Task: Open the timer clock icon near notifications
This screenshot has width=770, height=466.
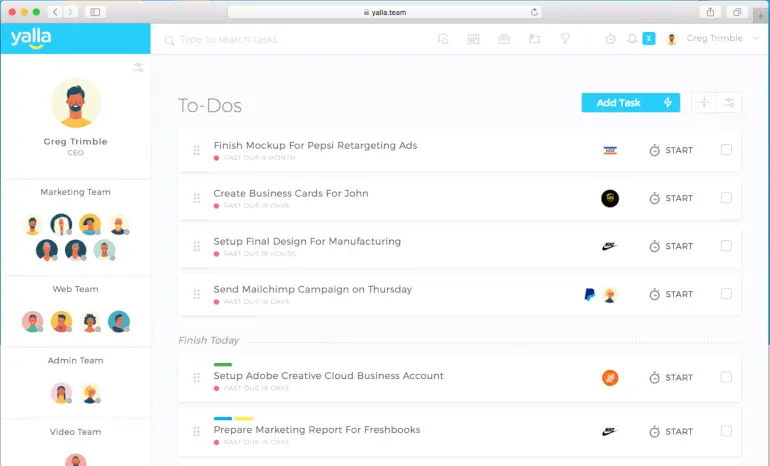Action: pos(610,39)
